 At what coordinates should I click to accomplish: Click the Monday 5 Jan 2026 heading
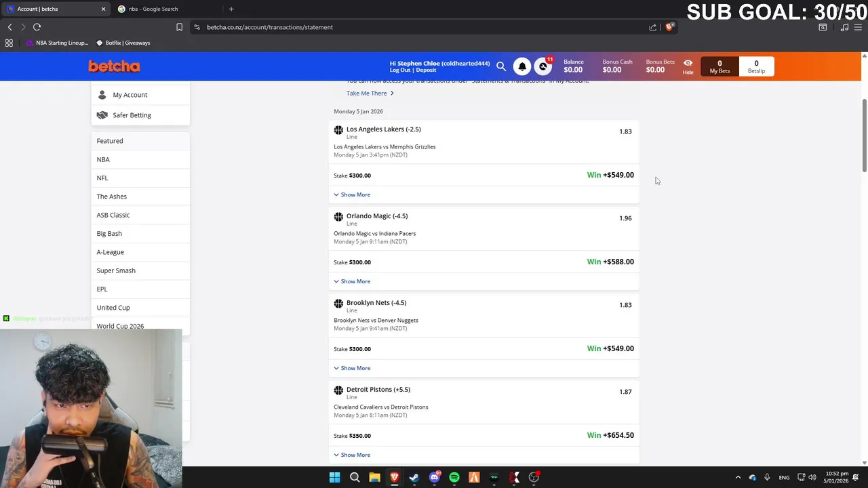click(x=358, y=111)
